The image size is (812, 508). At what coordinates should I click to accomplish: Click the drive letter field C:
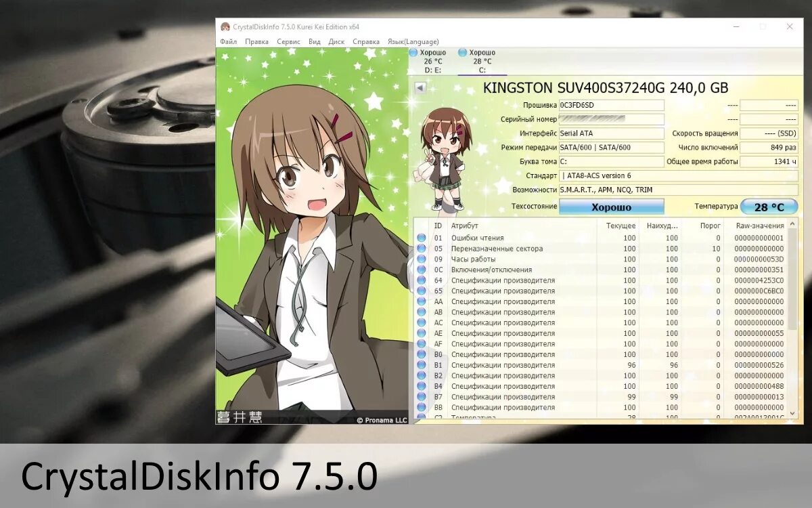[x=612, y=162]
